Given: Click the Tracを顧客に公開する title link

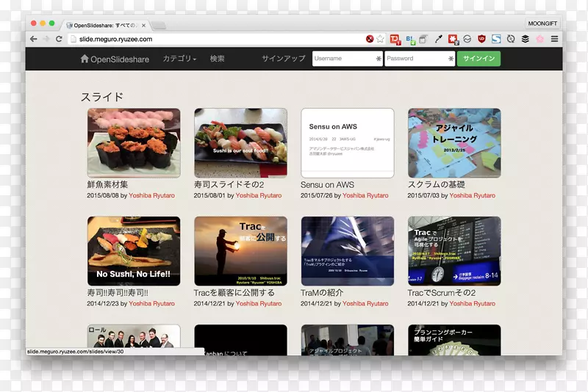Looking at the screenshot, I should tap(234, 293).
